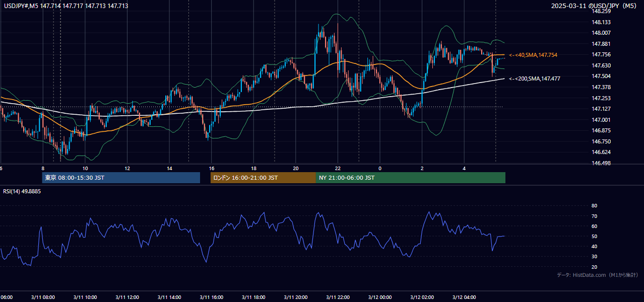
Task: Click the 3/12 04:00 date label
Action: click(464, 297)
